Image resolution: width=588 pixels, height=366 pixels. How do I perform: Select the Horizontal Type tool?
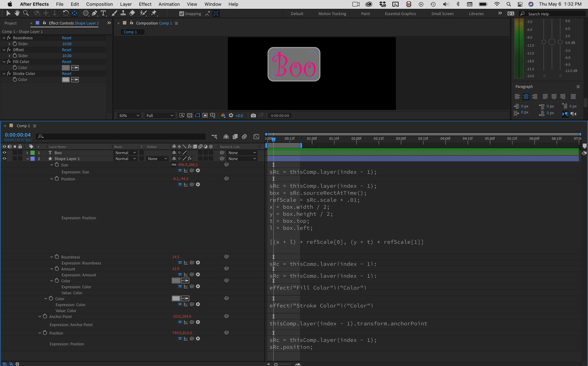[x=103, y=13]
